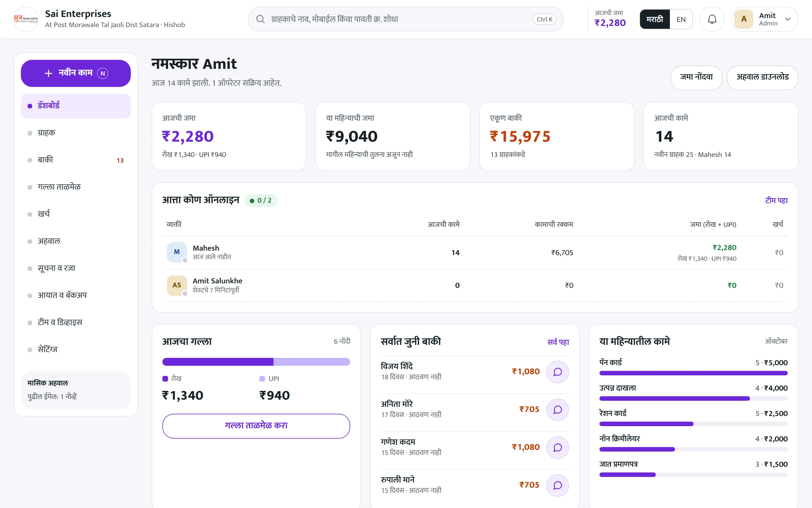The height and width of the screenshot is (508, 812).
Task: Go to बाकी with 13 pending
Action: point(76,160)
